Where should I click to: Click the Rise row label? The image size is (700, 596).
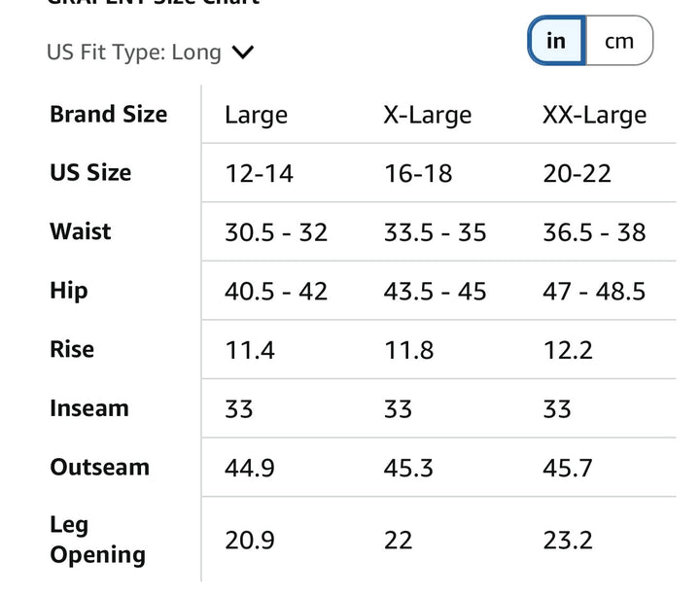point(72,349)
